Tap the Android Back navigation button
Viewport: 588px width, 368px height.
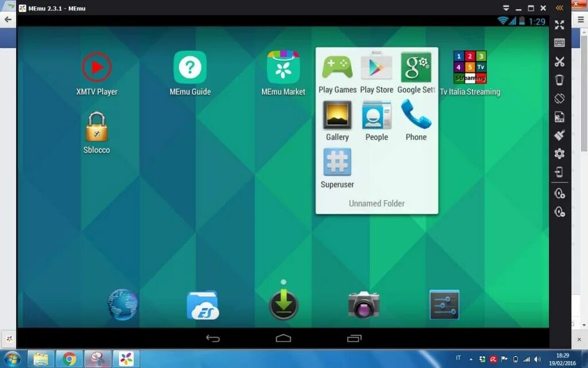point(212,339)
